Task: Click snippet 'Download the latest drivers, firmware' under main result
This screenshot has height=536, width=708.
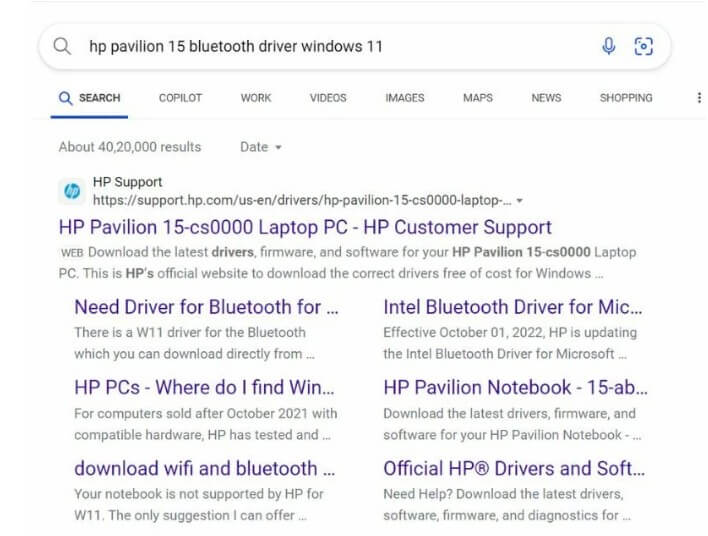Action: click(x=347, y=262)
